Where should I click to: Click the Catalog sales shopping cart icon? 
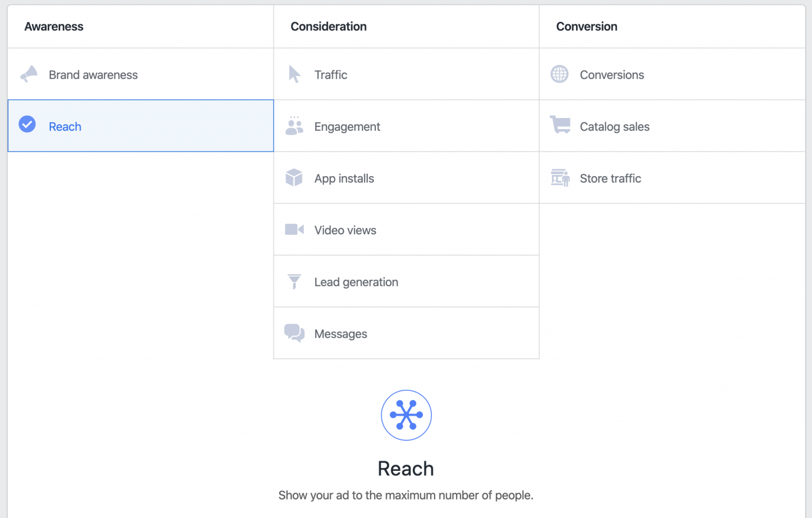560,126
